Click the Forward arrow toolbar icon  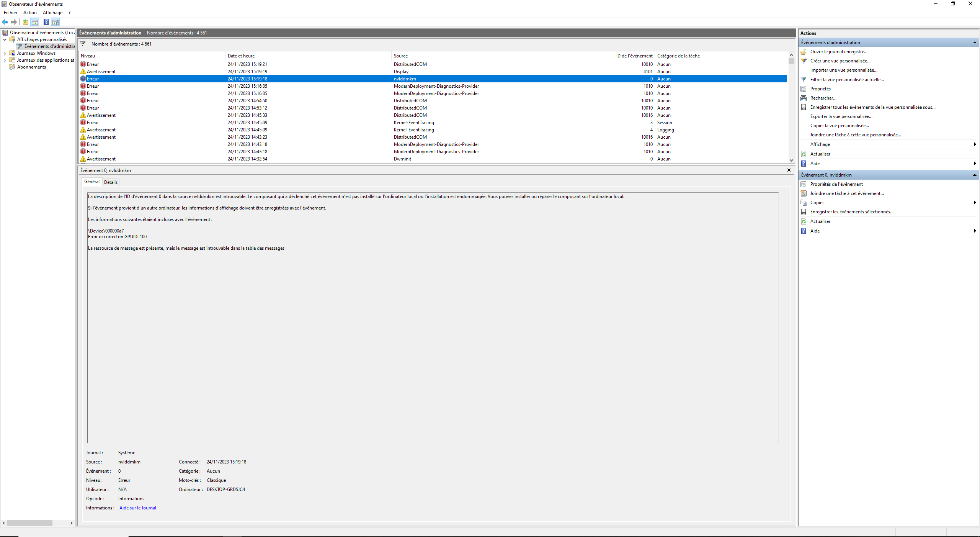pyautogui.click(x=14, y=22)
